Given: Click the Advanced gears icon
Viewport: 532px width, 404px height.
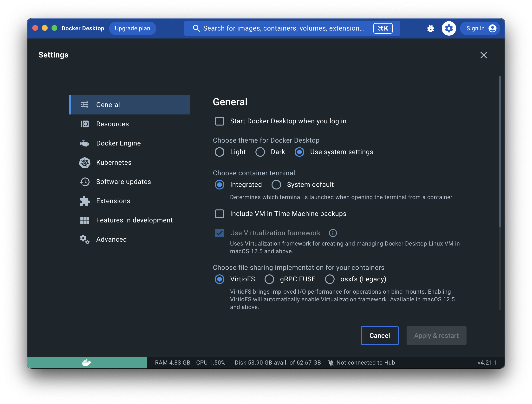Looking at the screenshot, I should tap(85, 240).
